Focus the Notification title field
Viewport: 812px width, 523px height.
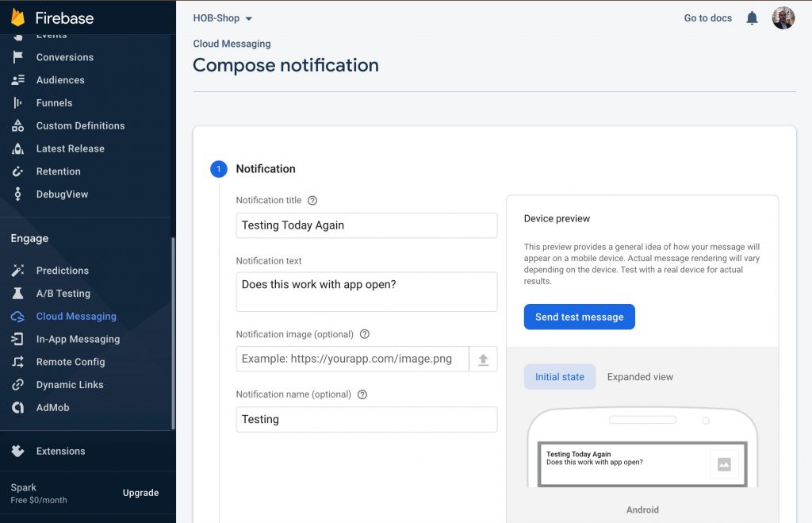point(366,225)
